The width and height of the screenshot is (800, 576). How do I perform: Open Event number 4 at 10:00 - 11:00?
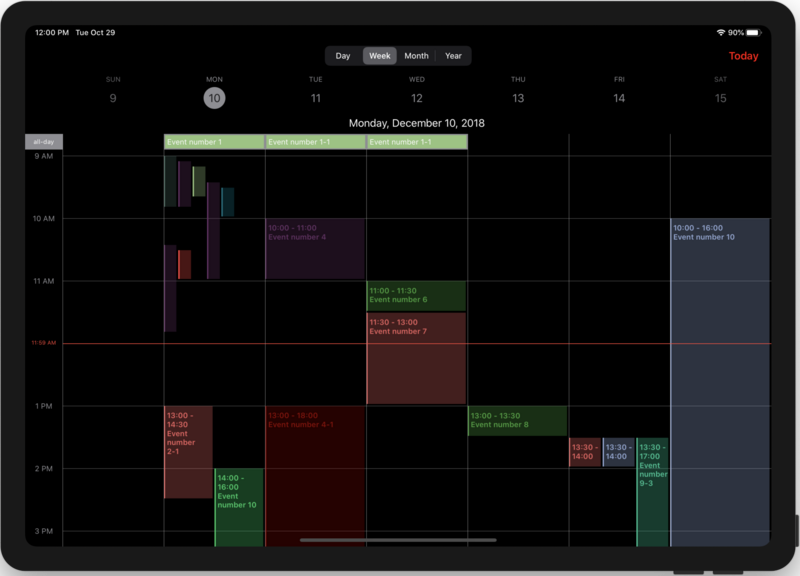click(x=315, y=249)
